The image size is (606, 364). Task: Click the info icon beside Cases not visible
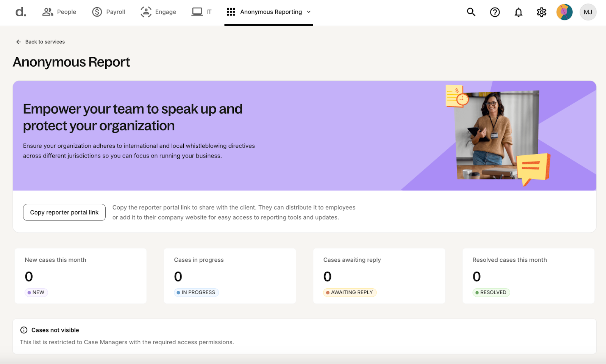pyautogui.click(x=24, y=330)
